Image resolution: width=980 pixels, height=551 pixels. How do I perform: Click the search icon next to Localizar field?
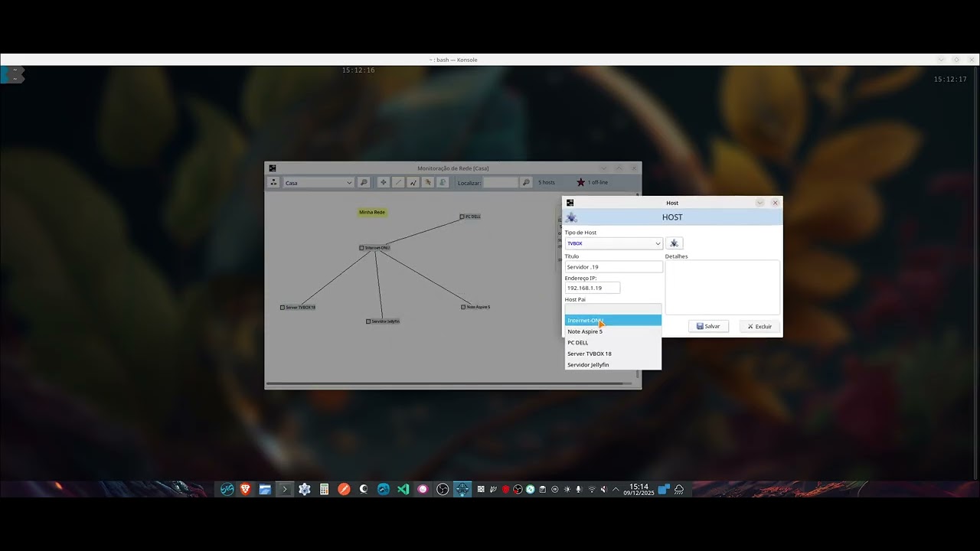coord(526,183)
